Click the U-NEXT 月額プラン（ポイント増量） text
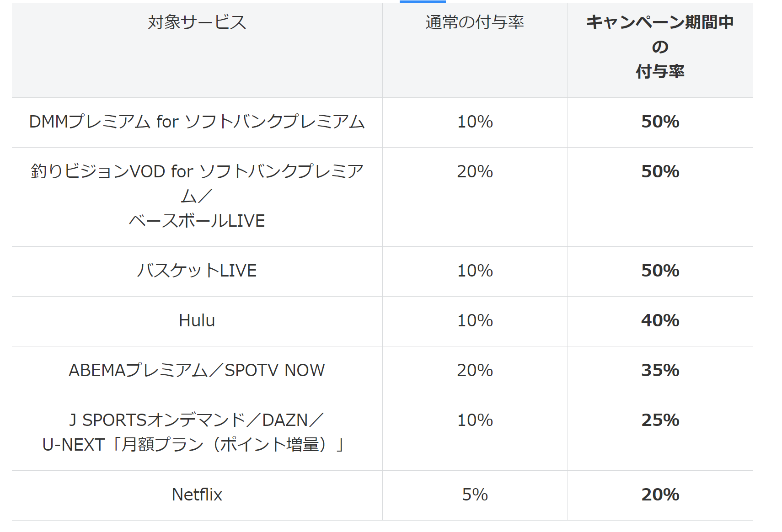Screen dimensions: 782x532 193,445
